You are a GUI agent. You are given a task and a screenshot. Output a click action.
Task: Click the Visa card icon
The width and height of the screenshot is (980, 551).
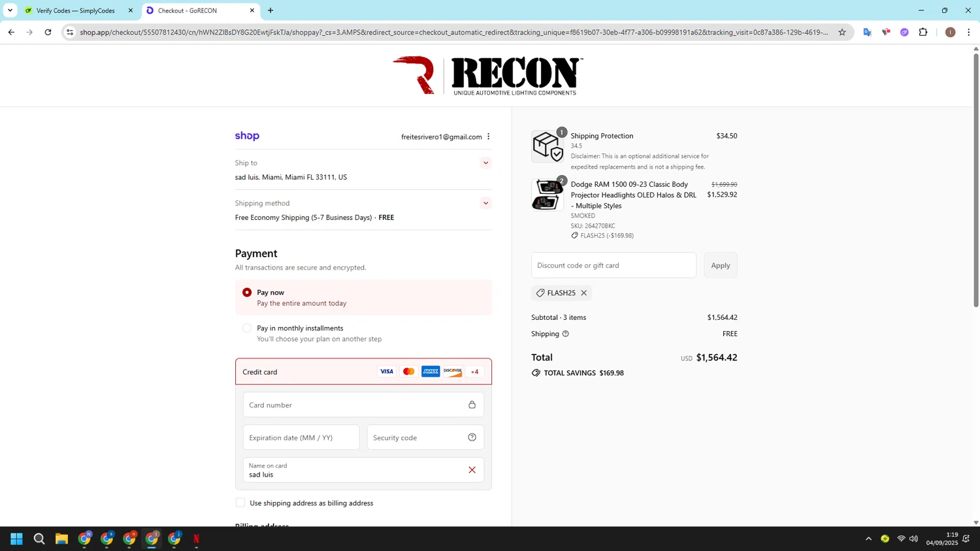pos(387,371)
